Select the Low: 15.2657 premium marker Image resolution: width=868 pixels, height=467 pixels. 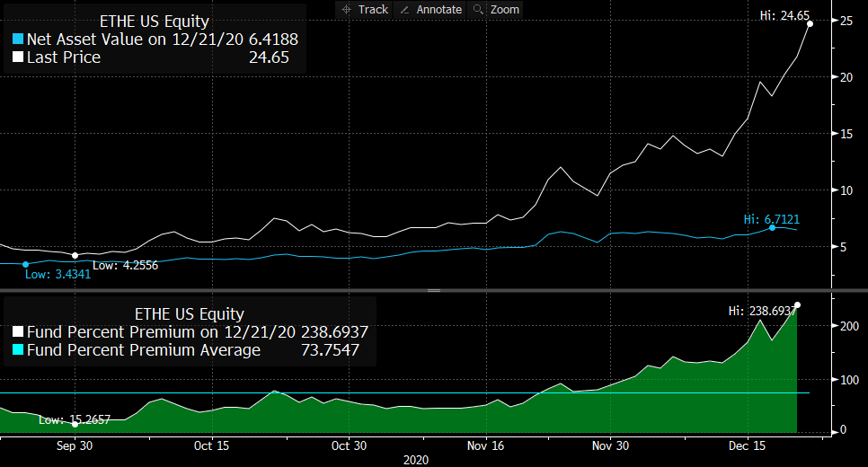[75, 424]
